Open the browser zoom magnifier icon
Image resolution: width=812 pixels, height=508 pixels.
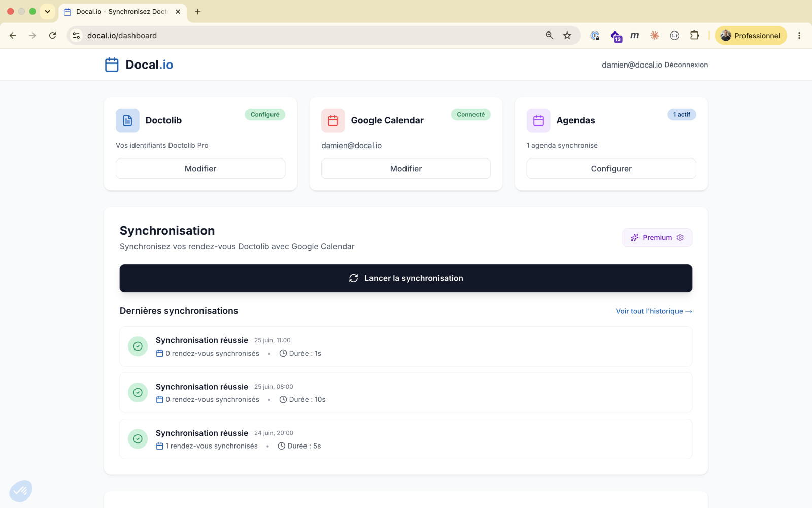[549, 36]
